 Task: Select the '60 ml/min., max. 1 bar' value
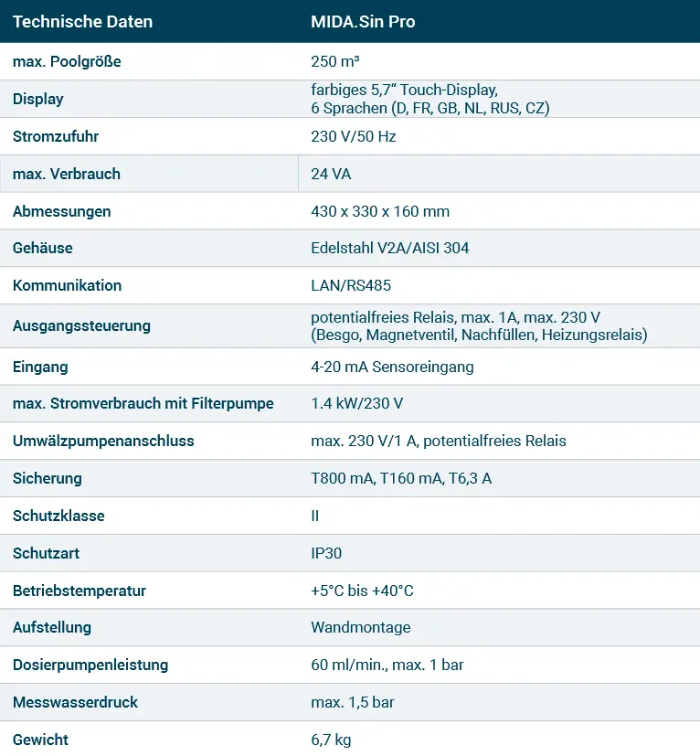coord(387,665)
